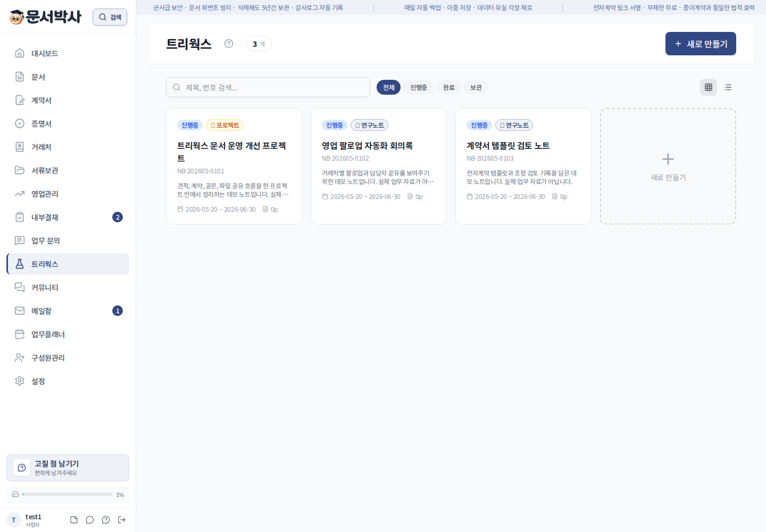Click the 진행중 status on 계약서 템플릿 card

[x=479, y=125]
